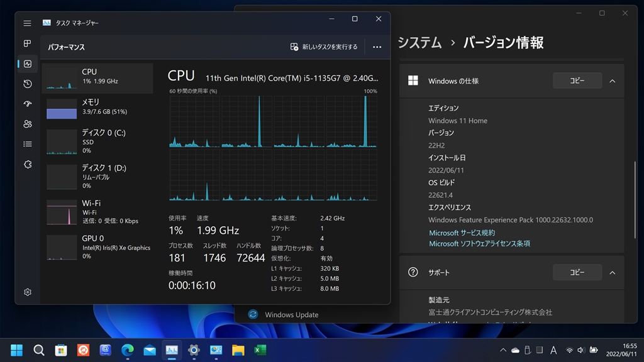Image resolution: width=644 pixels, height=362 pixels.
Task: Open Details list icon in sidebar
Action: [28, 144]
